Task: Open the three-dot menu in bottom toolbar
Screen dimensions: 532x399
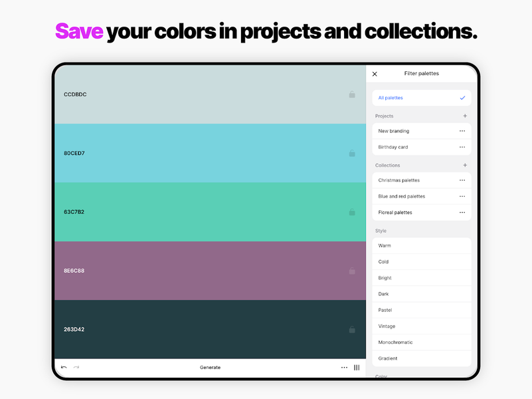Action: [x=344, y=367]
